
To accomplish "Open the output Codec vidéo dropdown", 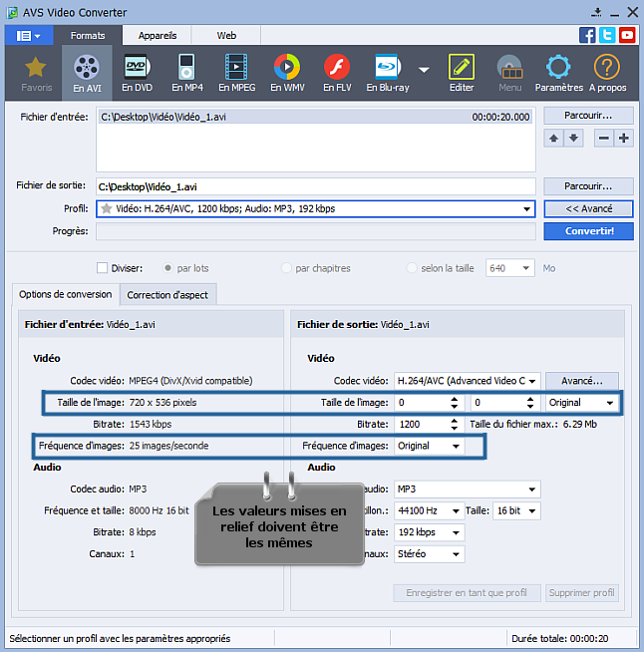I will click(x=532, y=381).
